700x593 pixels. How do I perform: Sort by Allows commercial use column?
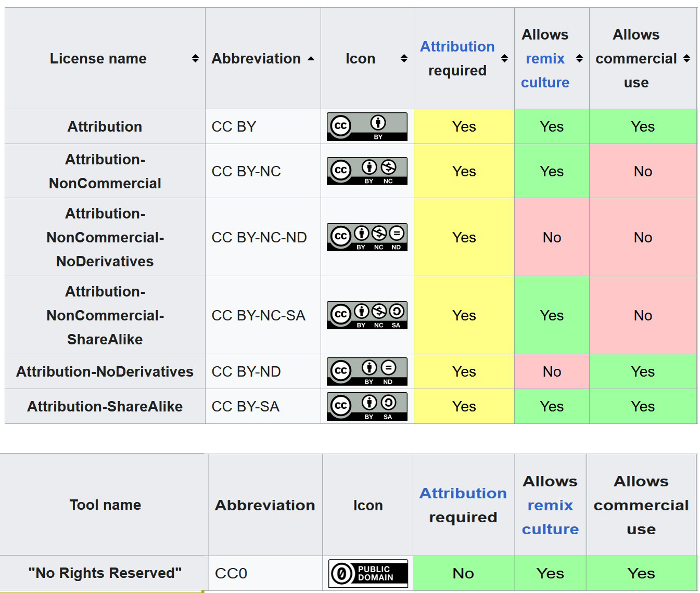[686, 58]
